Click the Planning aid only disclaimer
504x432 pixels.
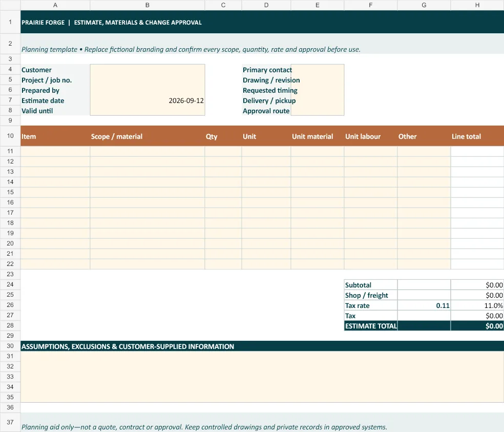pos(262,422)
